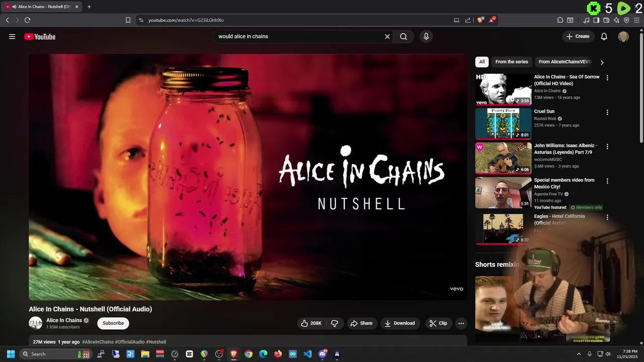The width and height of the screenshot is (644, 362).
Task: Open Special members video from Mexico City title
Action: [564, 184]
